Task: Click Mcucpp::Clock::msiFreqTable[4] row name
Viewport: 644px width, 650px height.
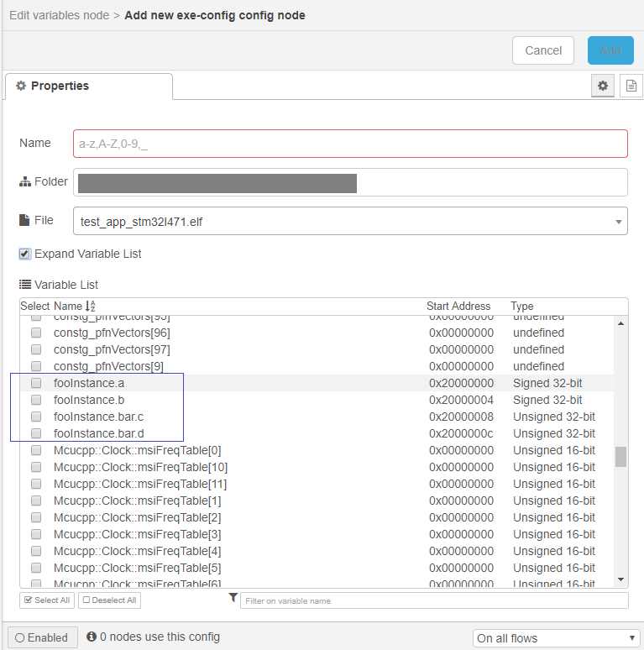Action: pos(137,551)
